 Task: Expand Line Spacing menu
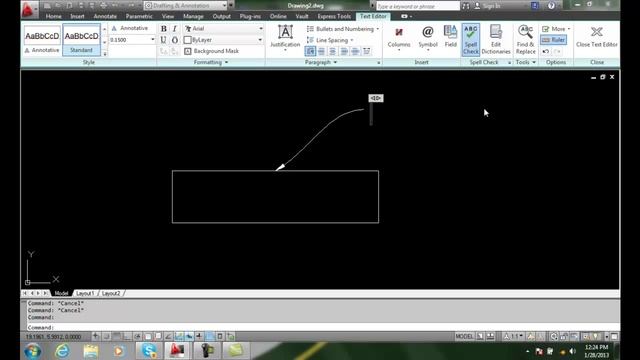pos(330,40)
